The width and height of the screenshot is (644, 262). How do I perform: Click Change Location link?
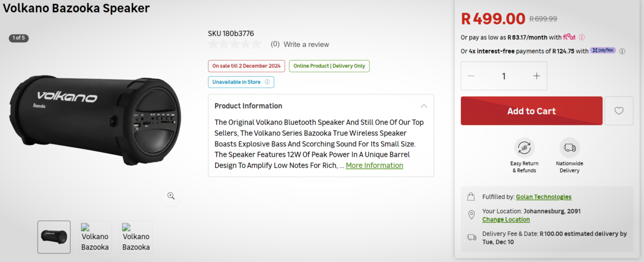tap(506, 220)
